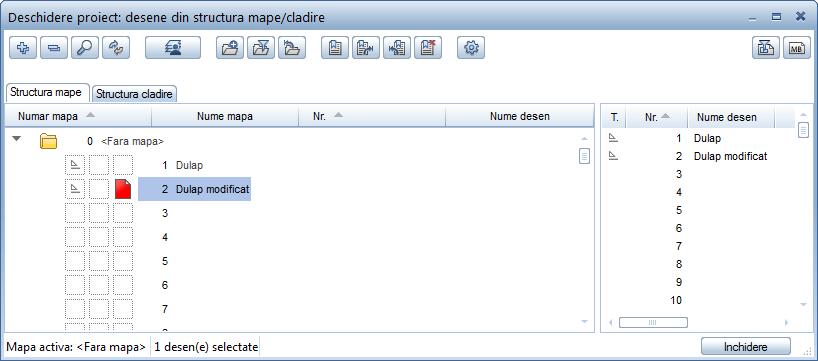Click the type icon for Dulap in right list
The height and width of the screenshot is (361, 818).
pyautogui.click(x=614, y=138)
